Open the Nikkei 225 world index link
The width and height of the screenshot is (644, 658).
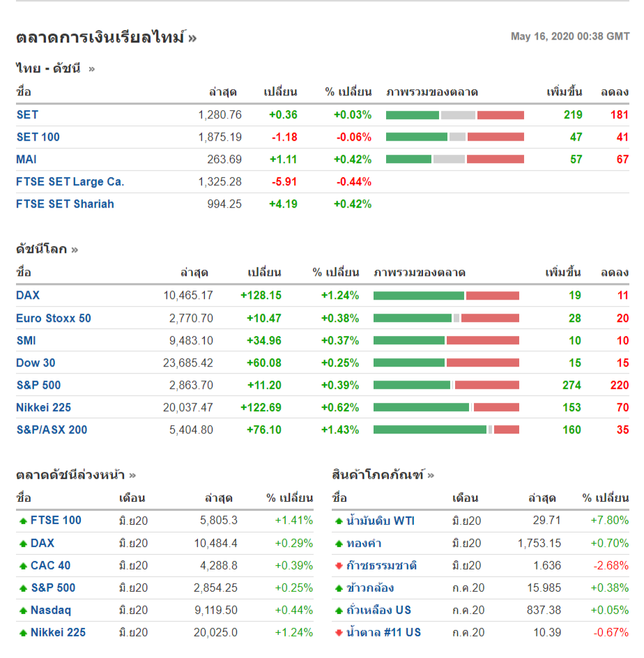43,408
